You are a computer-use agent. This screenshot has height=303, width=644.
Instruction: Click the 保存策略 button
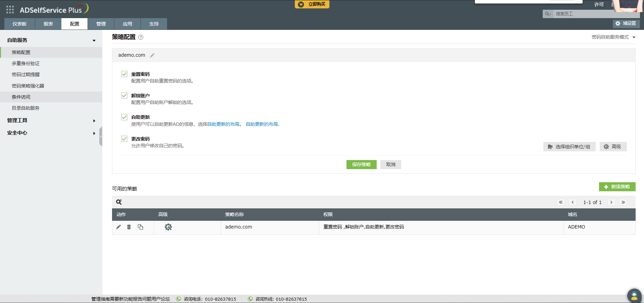click(x=361, y=164)
